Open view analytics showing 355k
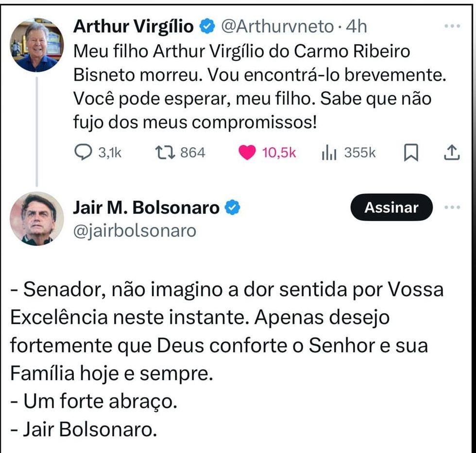Screen dimensions: 476x453 (329, 153)
